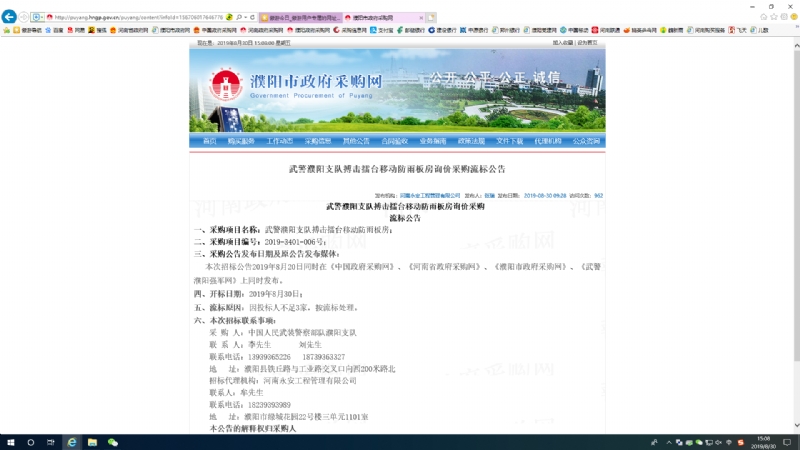Click project number text 2019-3401-006号
This screenshot has height=450, width=800.
point(295,242)
